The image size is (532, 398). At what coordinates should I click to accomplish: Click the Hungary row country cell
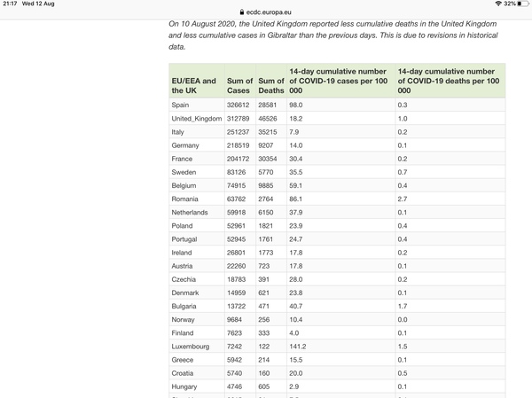(x=197, y=386)
